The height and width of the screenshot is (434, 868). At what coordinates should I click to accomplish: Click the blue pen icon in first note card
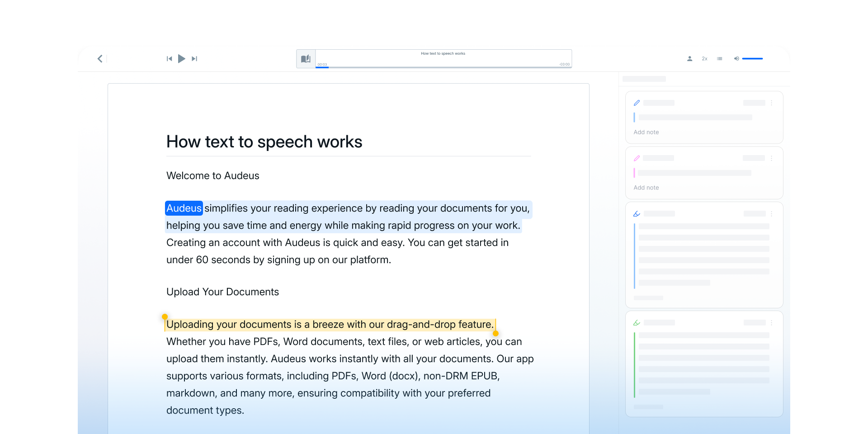[637, 103]
